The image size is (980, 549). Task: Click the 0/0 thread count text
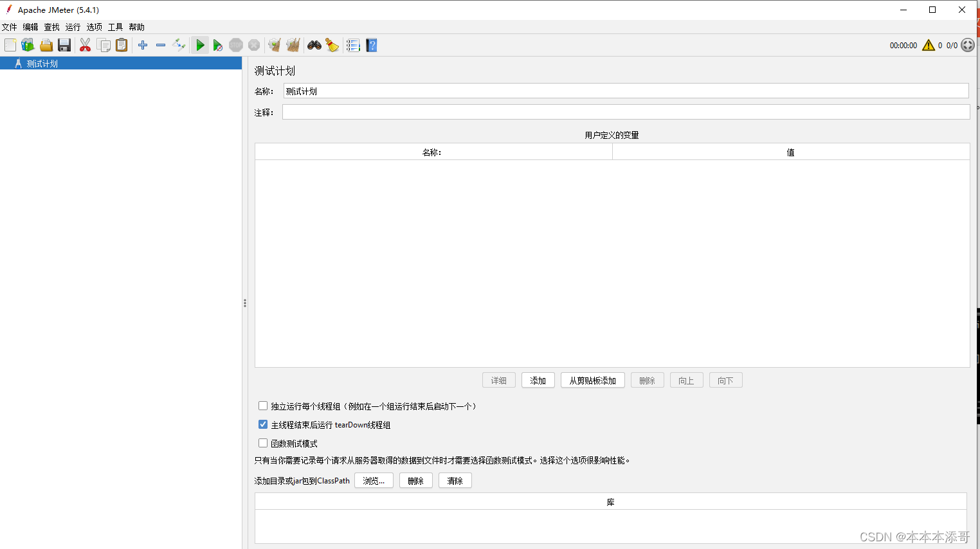(952, 46)
